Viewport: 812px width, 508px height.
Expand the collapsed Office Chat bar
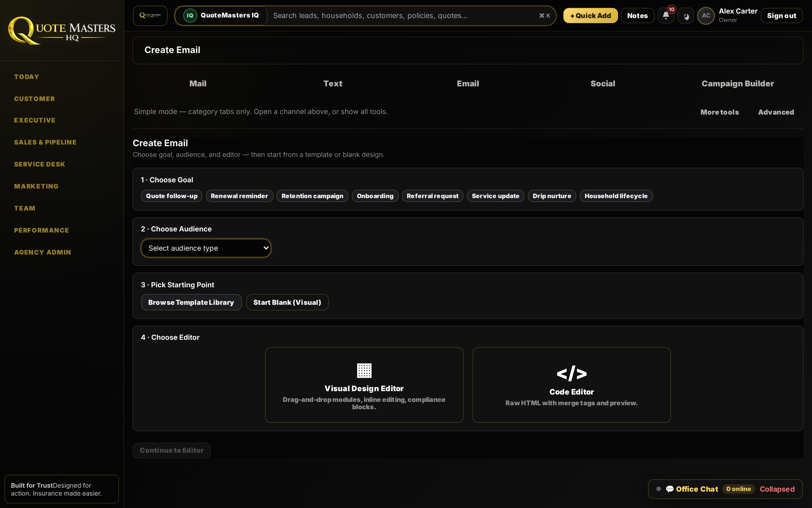pyautogui.click(x=725, y=489)
